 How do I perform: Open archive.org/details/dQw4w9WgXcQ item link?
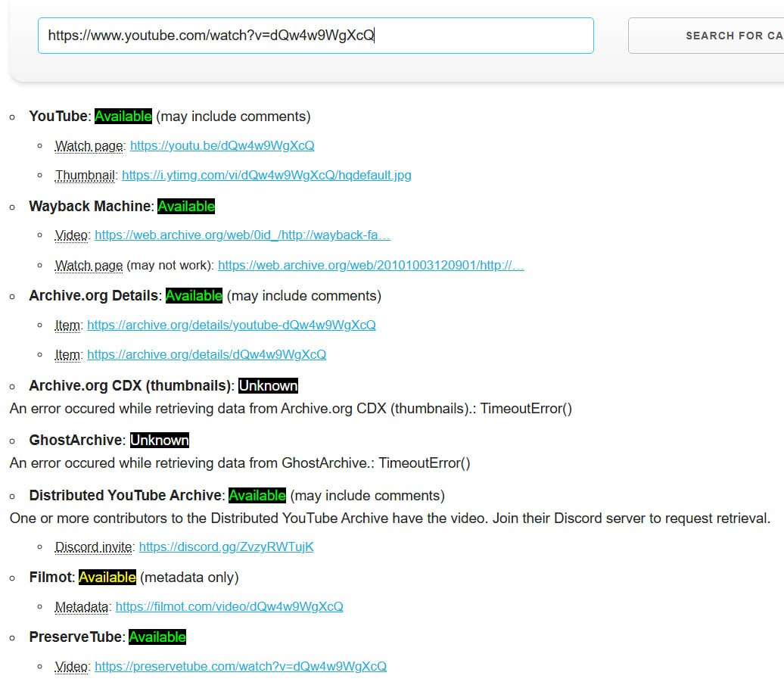coord(207,354)
